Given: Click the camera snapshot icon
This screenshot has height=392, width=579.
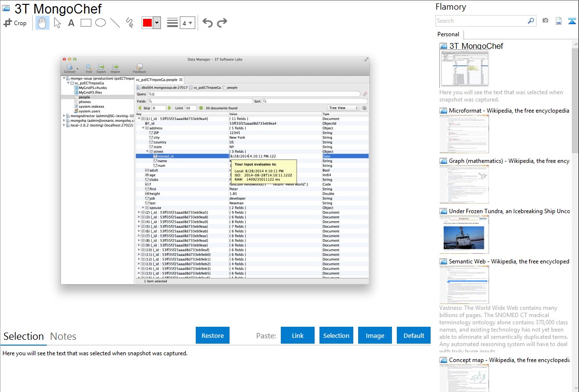Looking at the screenshot, I should (x=545, y=21).
